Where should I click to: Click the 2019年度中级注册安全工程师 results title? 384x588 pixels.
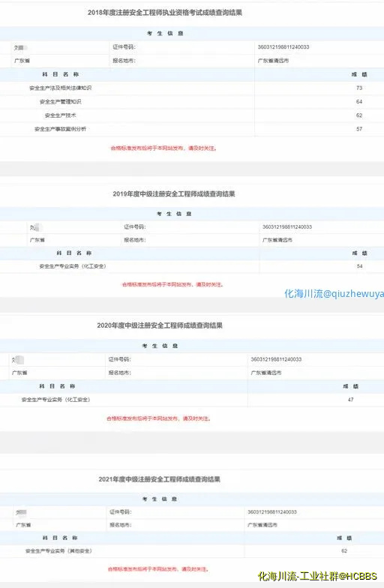[x=174, y=193]
